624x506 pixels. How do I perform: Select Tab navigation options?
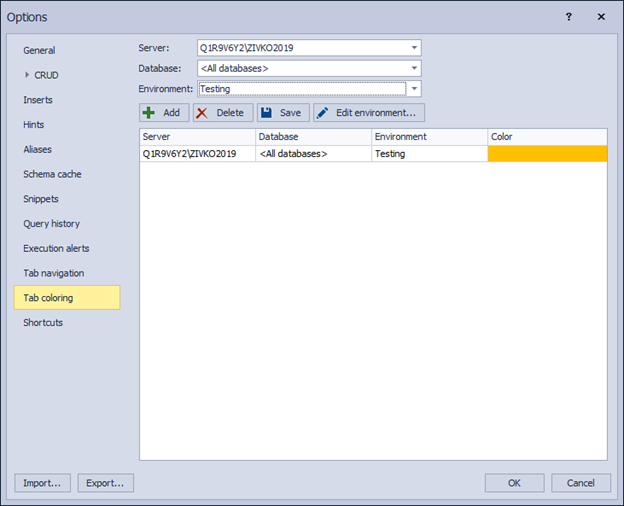[x=54, y=273]
